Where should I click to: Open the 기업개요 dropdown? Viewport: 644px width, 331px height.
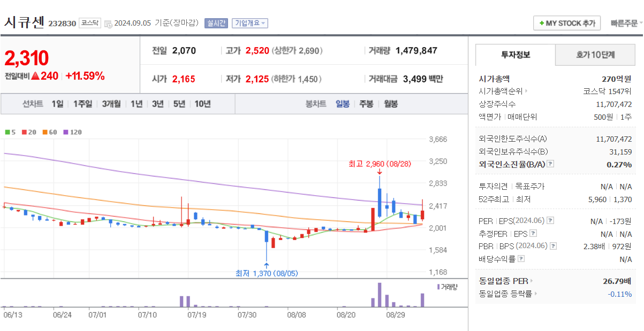point(249,23)
